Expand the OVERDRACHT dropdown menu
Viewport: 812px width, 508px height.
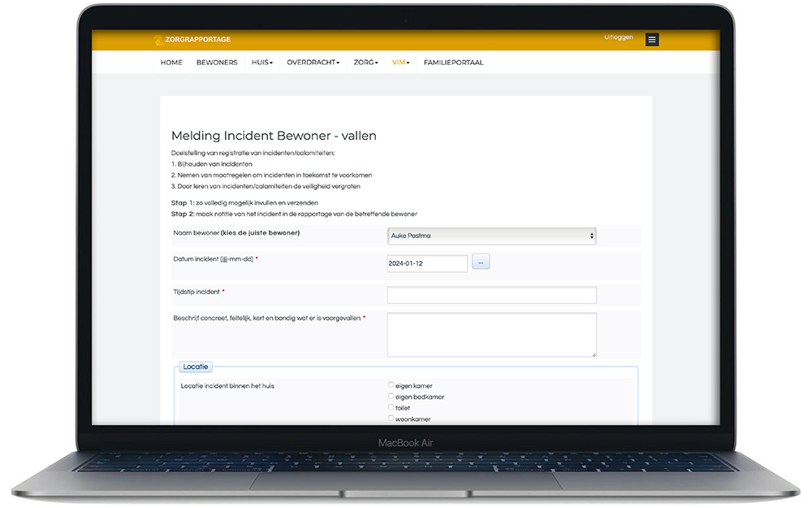(x=313, y=63)
